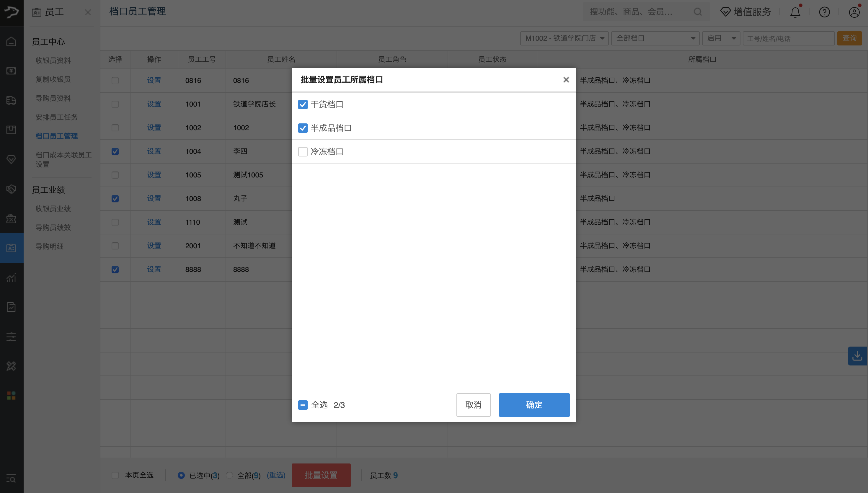This screenshot has height=493, width=868.
Task: Open the M1002 - 铁道学院门店 store dropdown
Action: click(x=564, y=38)
